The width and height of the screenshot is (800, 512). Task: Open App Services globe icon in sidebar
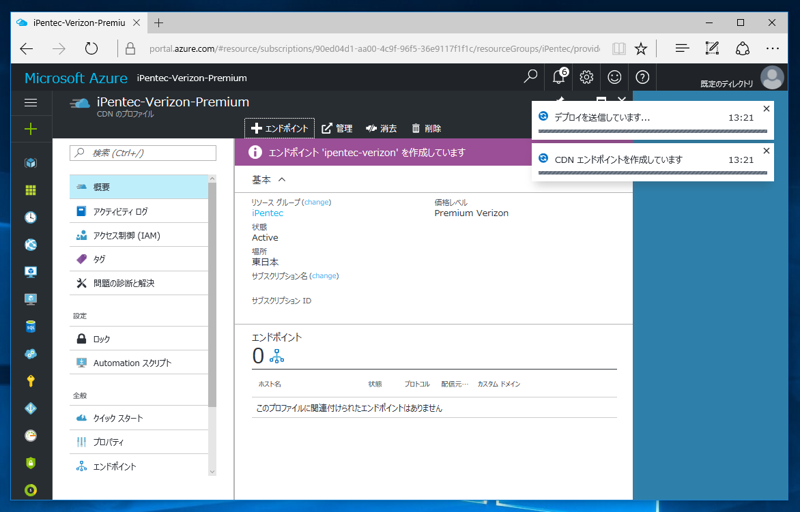(x=31, y=245)
